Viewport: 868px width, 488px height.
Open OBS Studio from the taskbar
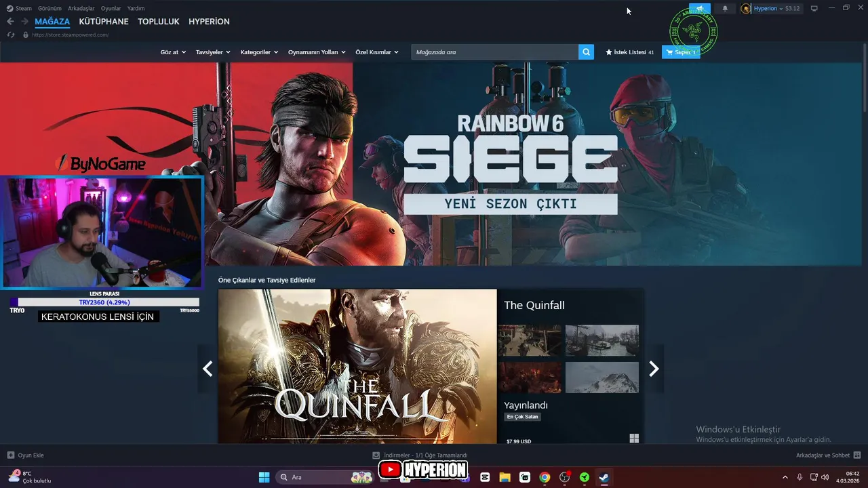click(564, 477)
